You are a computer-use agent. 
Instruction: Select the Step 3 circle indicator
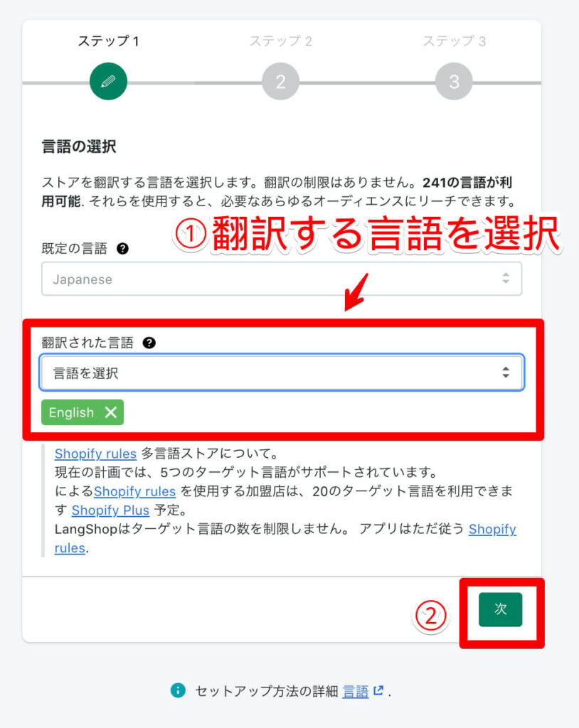[x=454, y=82]
